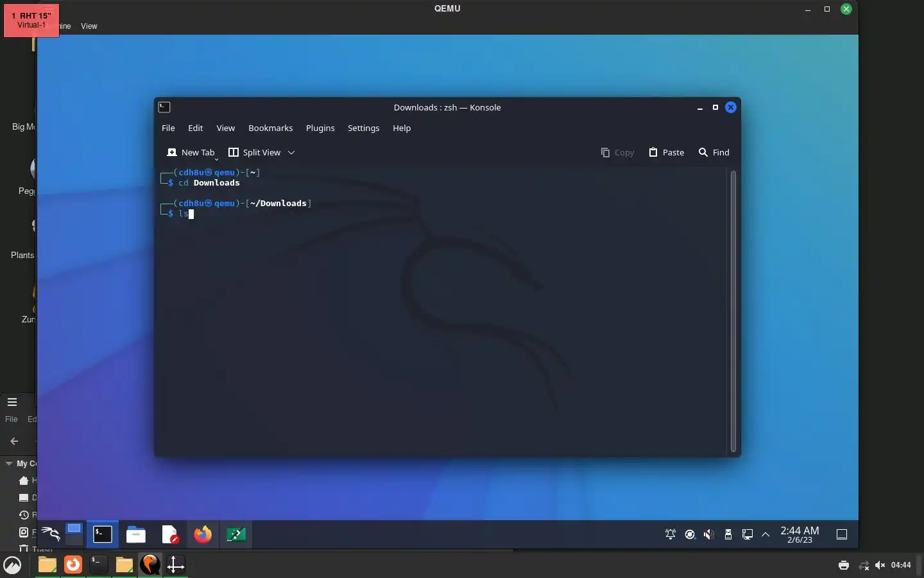Click the Konsole terminal icon in title bar
This screenshot has height=578, width=924.
point(164,107)
